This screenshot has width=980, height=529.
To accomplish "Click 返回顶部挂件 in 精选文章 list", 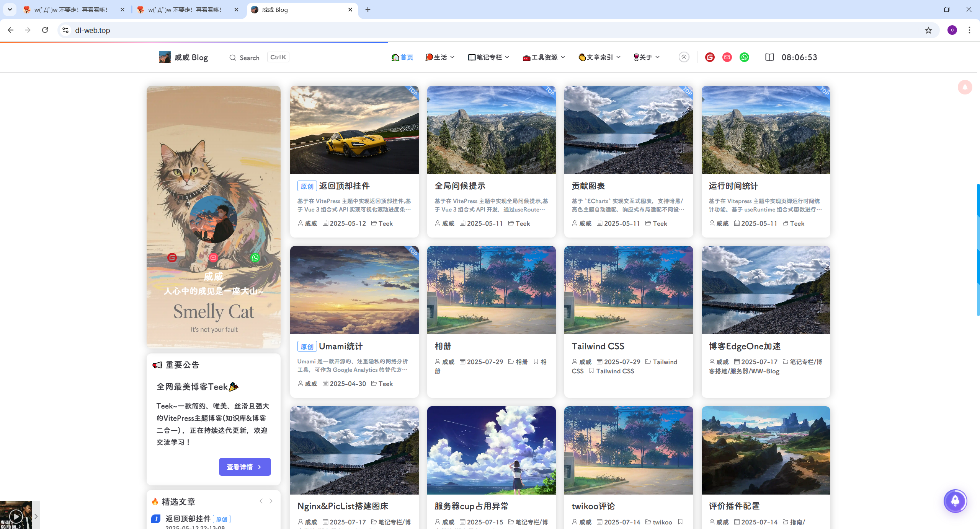I will tap(188, 519).
